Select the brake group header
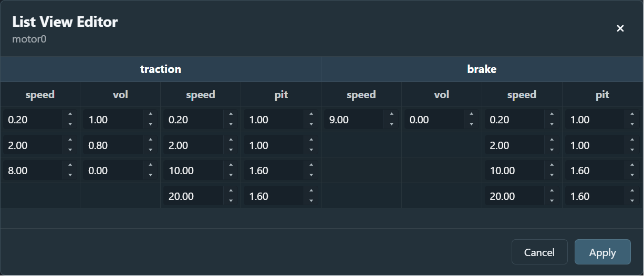Viewport: 644px width, 276px height. pos(482,69)
